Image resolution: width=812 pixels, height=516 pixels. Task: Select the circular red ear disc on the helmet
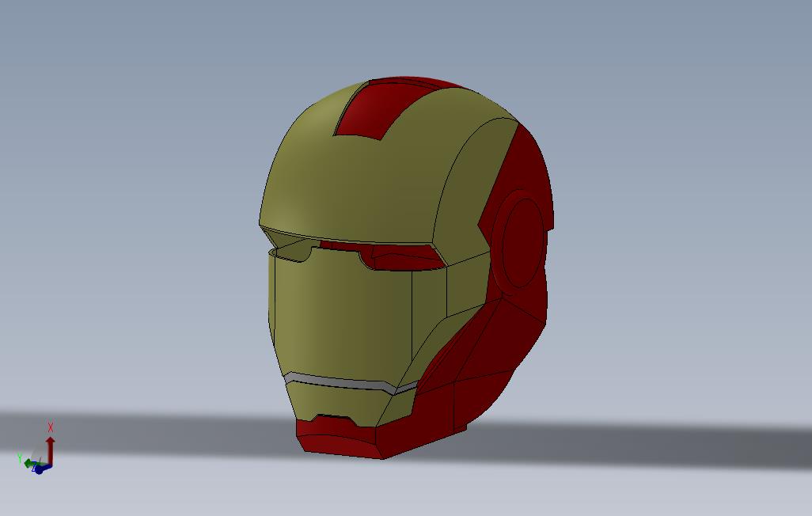522,243
